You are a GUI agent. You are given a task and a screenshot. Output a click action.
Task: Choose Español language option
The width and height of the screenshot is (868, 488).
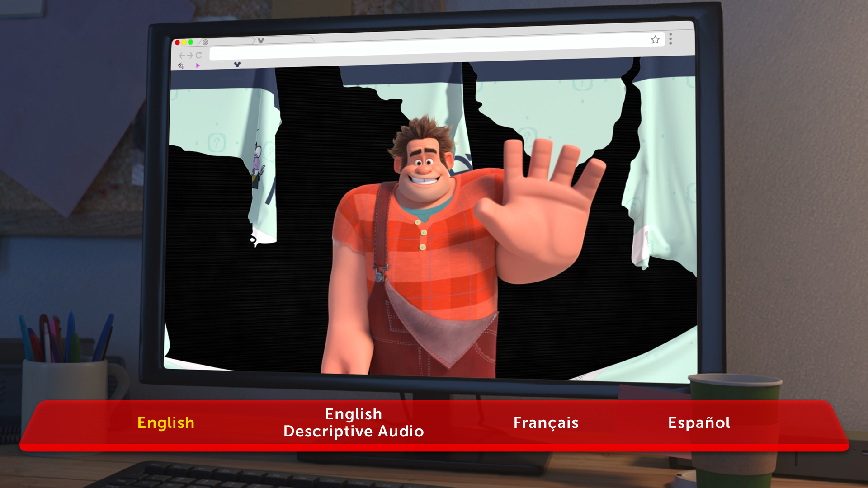(699, 422)
